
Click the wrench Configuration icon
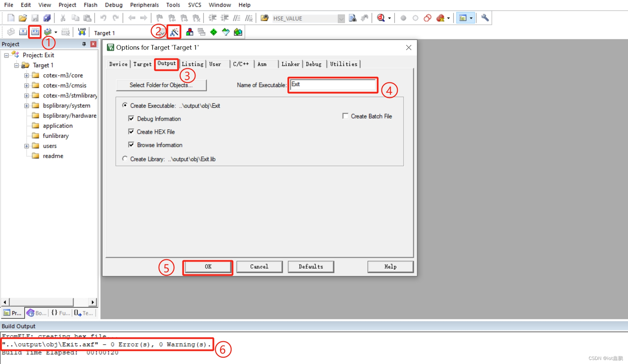[485, 18]
